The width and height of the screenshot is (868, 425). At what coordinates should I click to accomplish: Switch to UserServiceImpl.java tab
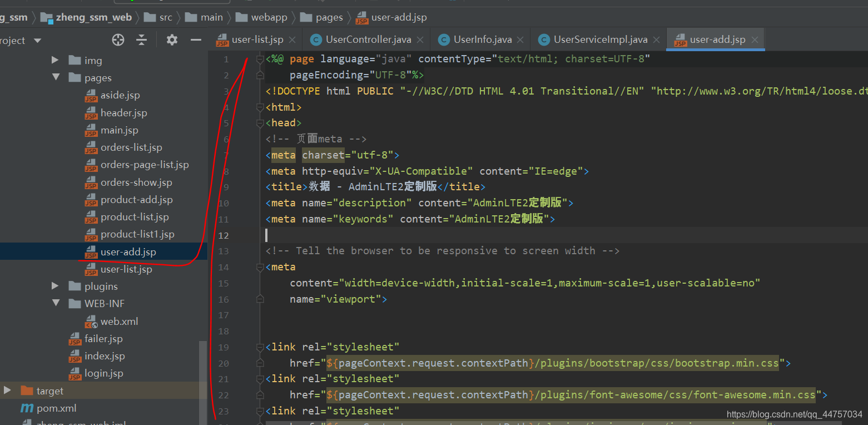pyautogui.click(x=601, y=39)
